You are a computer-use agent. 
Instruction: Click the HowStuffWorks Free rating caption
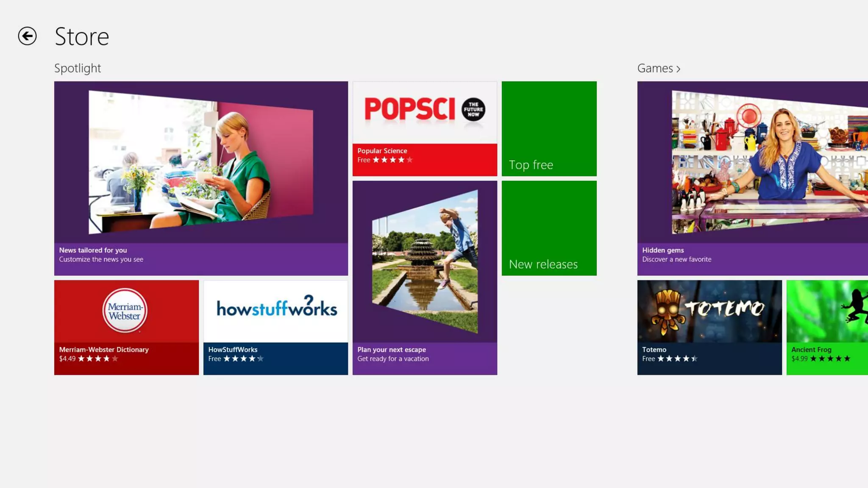tap(215, 359)
